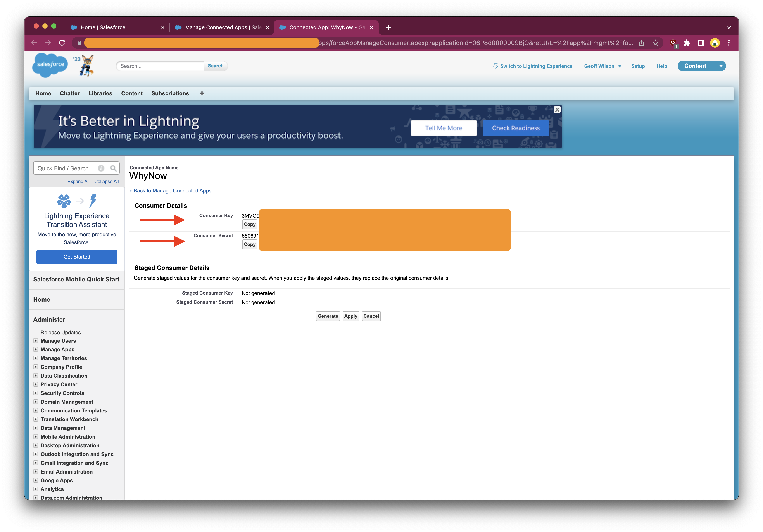The height and width of the screenshot is (532, 763).
Task: Click the Search button
Action: coord(216,66)
